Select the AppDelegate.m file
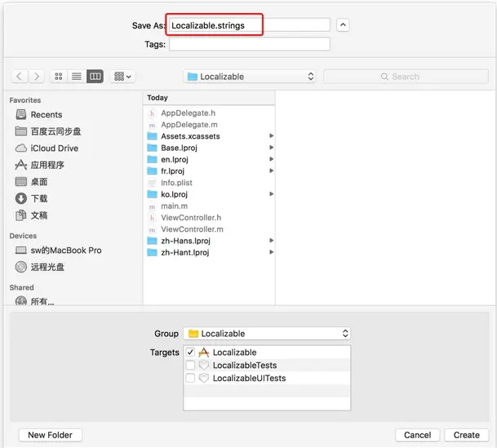The height and width of the screenshot is (448, 497). pos(183,125)
